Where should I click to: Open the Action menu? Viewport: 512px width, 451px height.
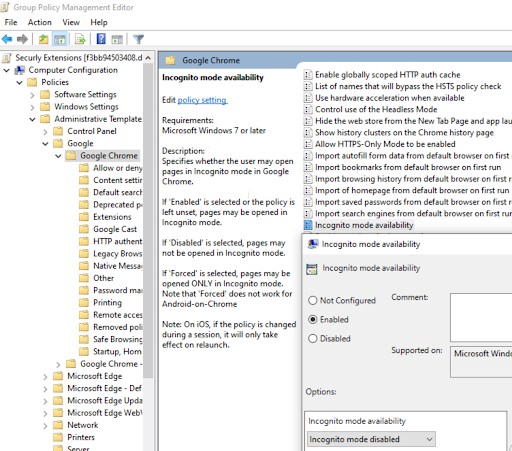tap(40, 22)
